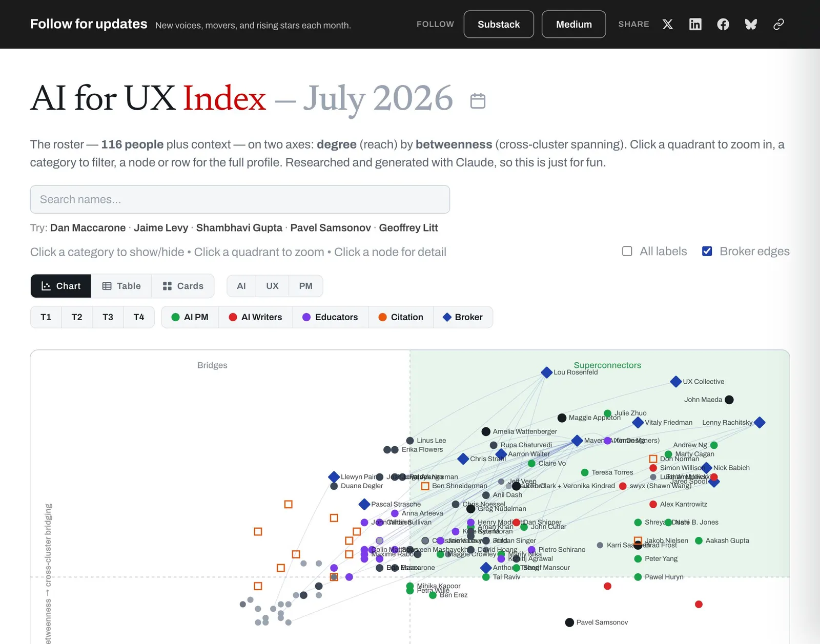Click the Teresa Torres green node

[x=585, y=472]
